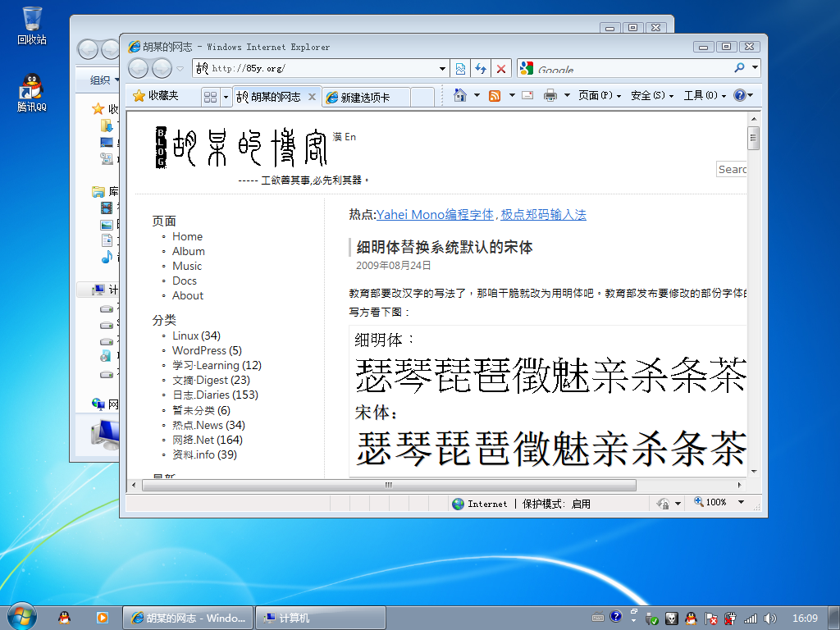
Task: Open the Favorites (收藏夹) star button
Action: point(155,95)
